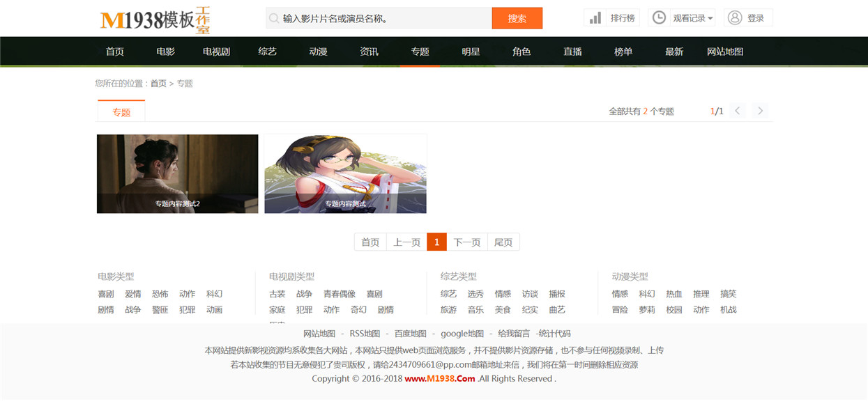The height and width of the screenshot is (413, 868).
Task: Click the 给我留言 footer link
Action: (x=514, y=334)
